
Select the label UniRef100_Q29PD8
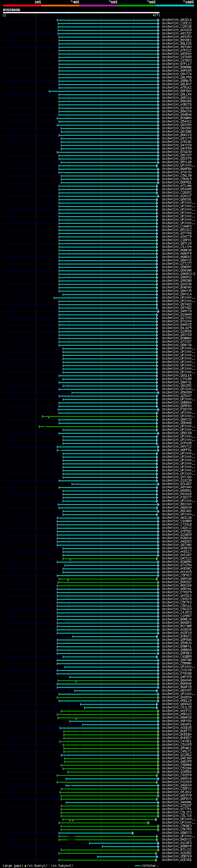(176, 332)
